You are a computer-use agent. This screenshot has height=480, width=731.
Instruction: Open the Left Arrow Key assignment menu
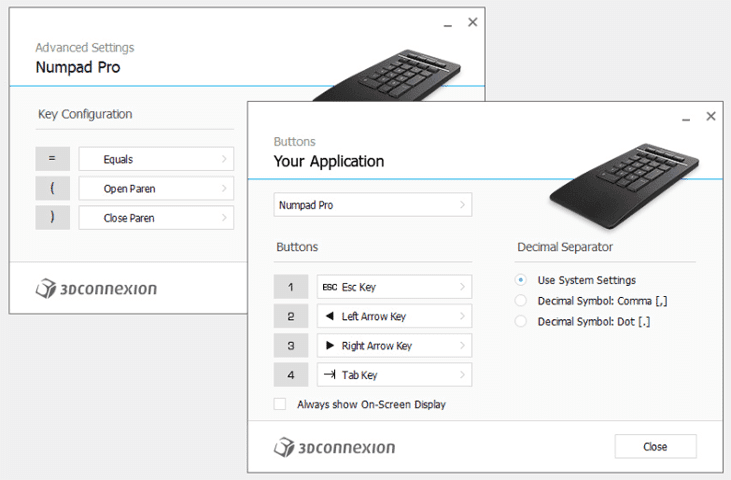click(394, 316)
